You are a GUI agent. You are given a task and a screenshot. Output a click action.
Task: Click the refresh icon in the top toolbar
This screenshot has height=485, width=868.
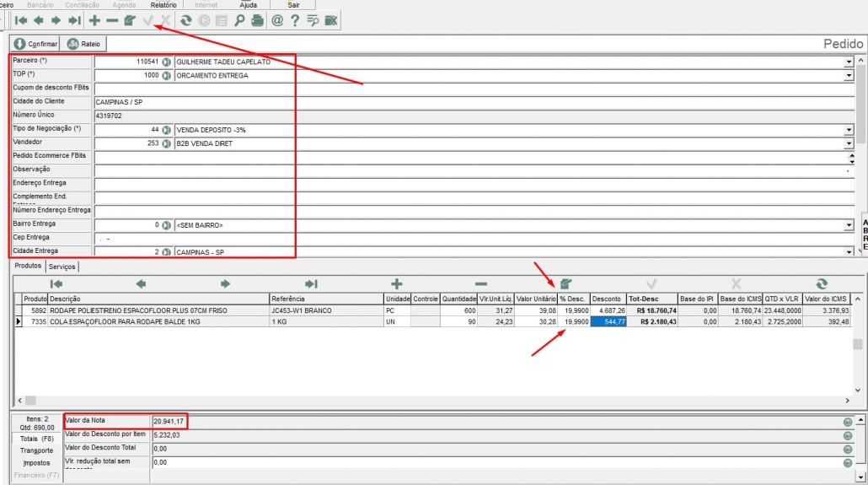click(186, 20)
